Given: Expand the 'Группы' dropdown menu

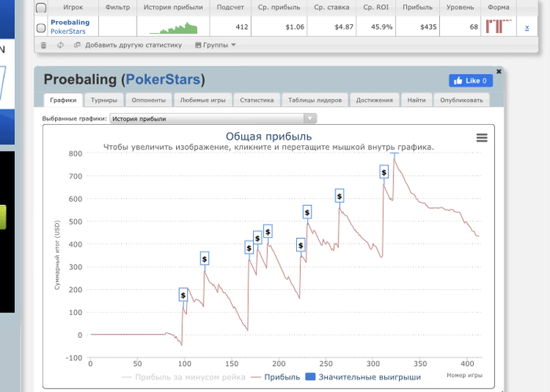Looking at the screenshot, I should [x=215, y=45].
